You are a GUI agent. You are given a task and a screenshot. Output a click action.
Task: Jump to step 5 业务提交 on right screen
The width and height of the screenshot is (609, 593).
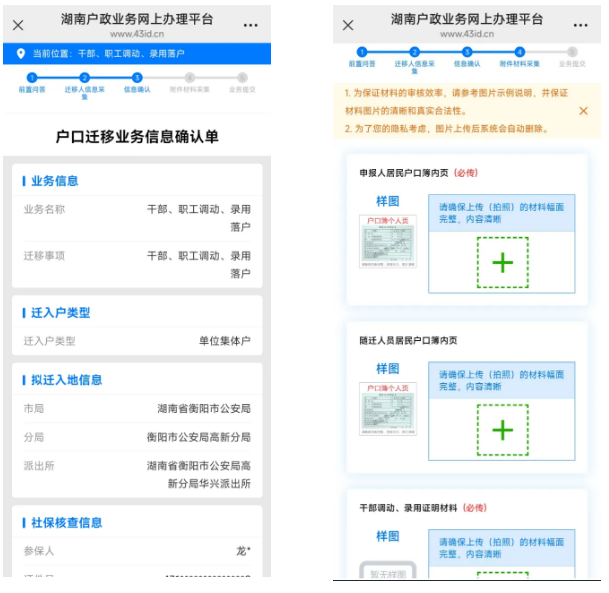(x=572, y=51)
